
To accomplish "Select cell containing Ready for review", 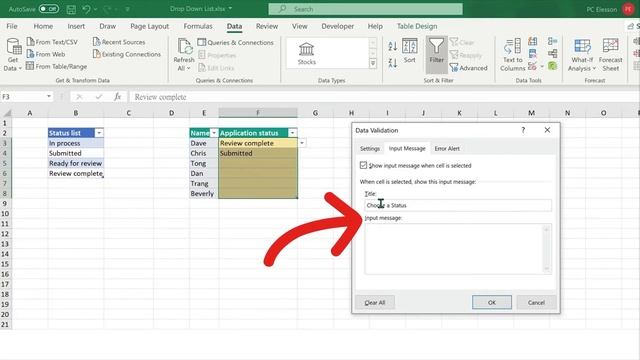I will pos(76,163).
